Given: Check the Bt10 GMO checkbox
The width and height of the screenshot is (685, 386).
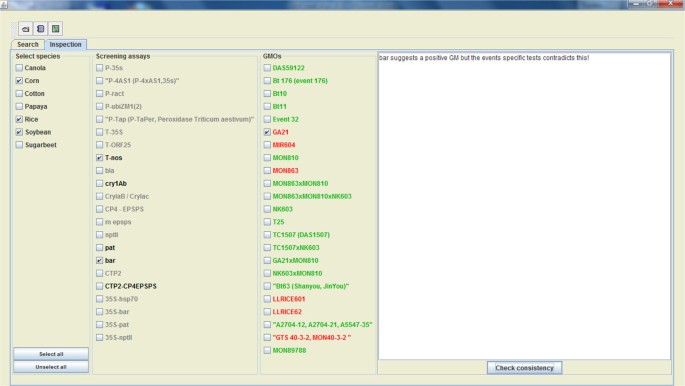Looking at the screenshot, I should 267,93.
